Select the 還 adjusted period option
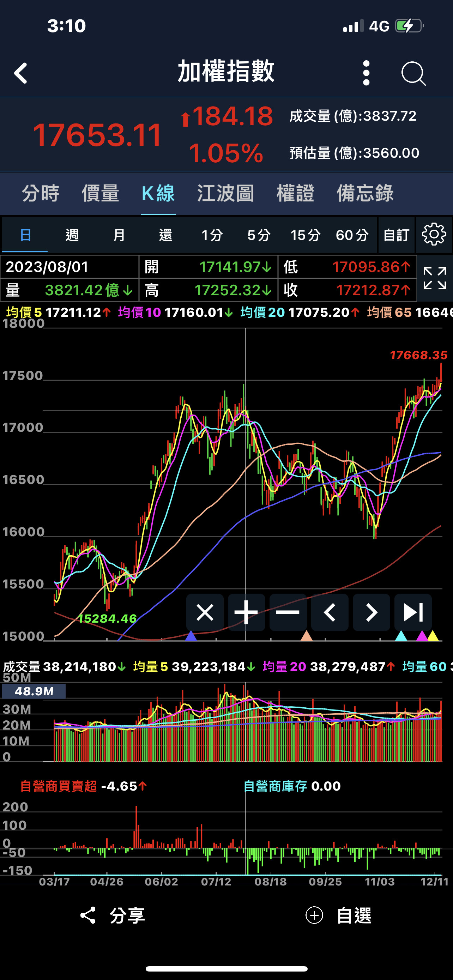This screenshot has height=980, width=453. tap(165, 235)
